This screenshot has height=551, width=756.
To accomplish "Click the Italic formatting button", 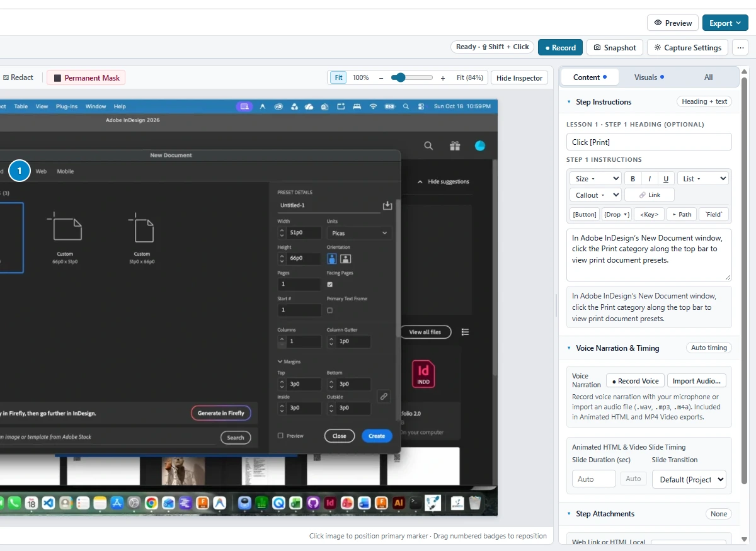I will point(650,179).
